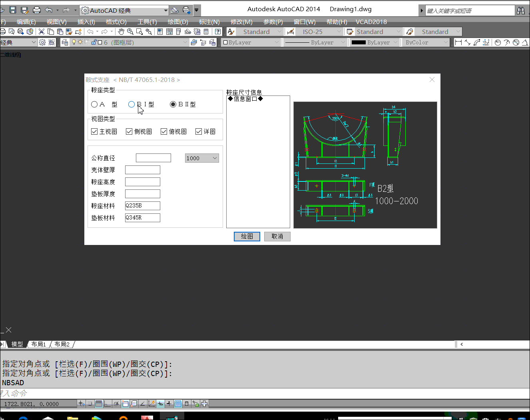
Task: Click the 取消 cancel button
Action: pos(277,237)
